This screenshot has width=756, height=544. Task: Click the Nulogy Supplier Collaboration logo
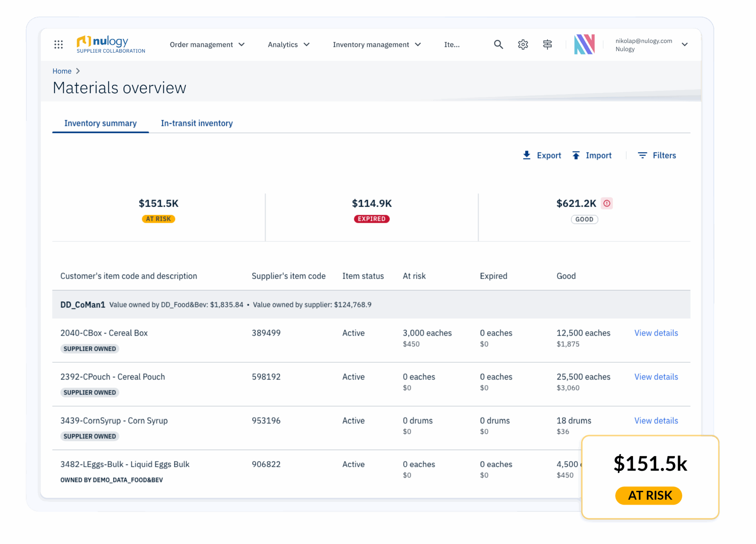click(111, 45)
